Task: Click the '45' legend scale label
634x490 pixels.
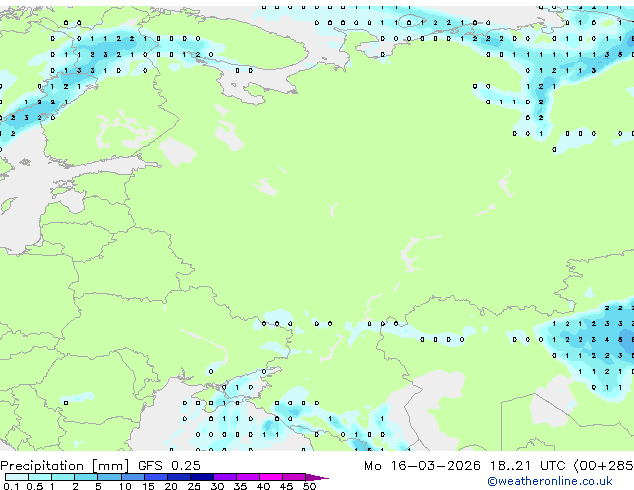Action: point(286,486)
